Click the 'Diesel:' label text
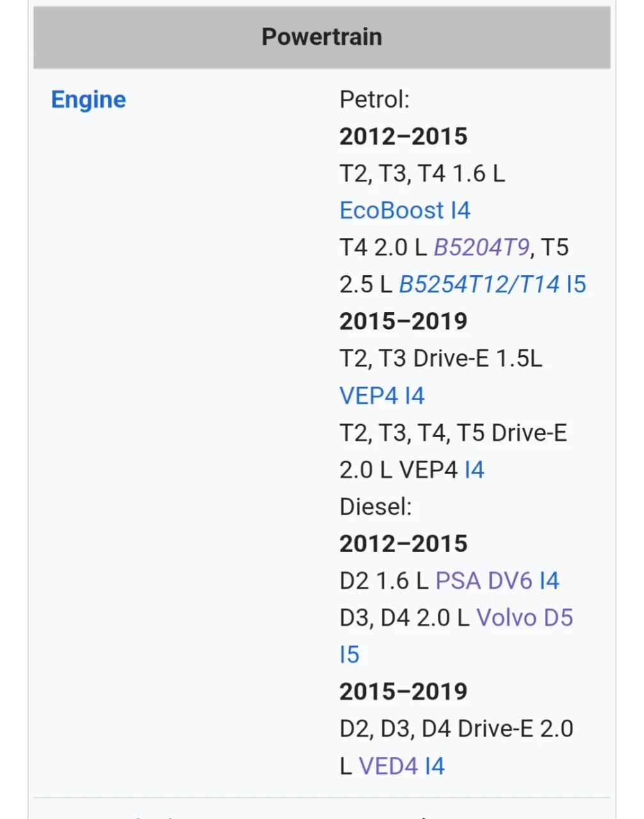The width and height of the screenshot is (644, 819). tap(375, 507)
